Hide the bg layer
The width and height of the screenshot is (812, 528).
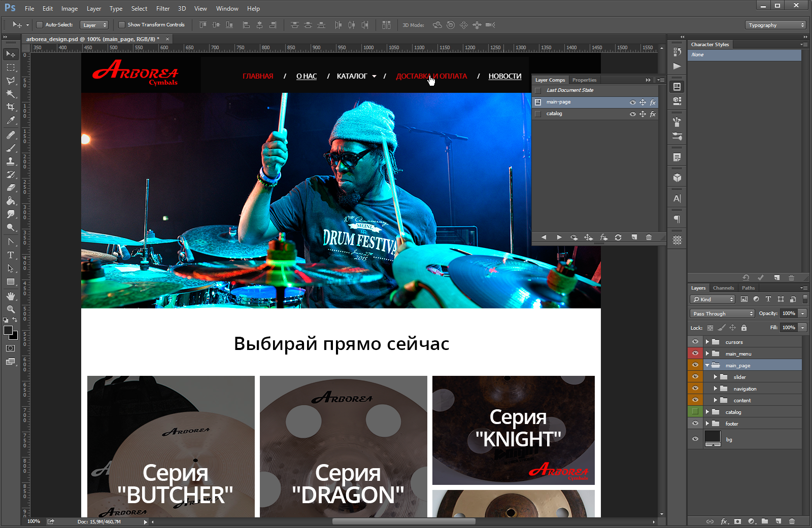tap(695, 439)
